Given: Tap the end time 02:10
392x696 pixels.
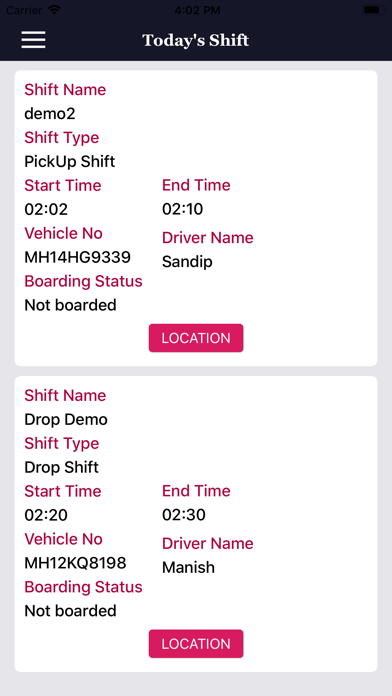Looking at the screenshot, I should (182, 209).
